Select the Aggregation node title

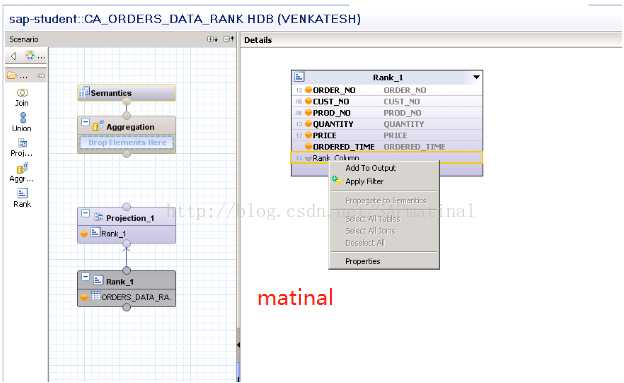pyautogui.click(x=130, y=127)
